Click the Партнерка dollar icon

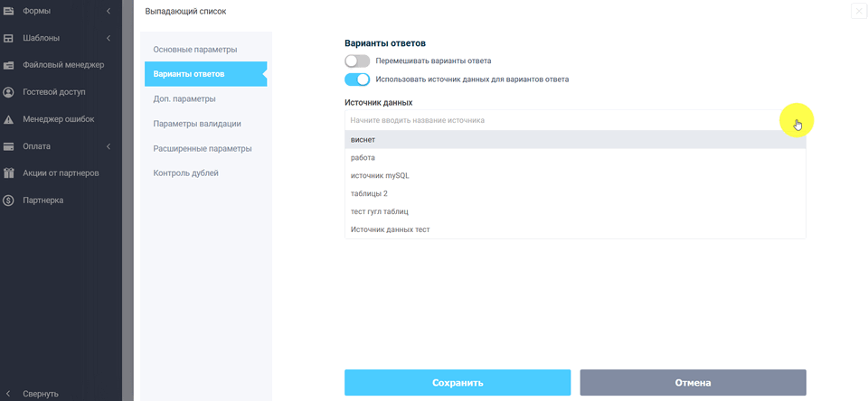pyautogui.click(x=8, y=200)
